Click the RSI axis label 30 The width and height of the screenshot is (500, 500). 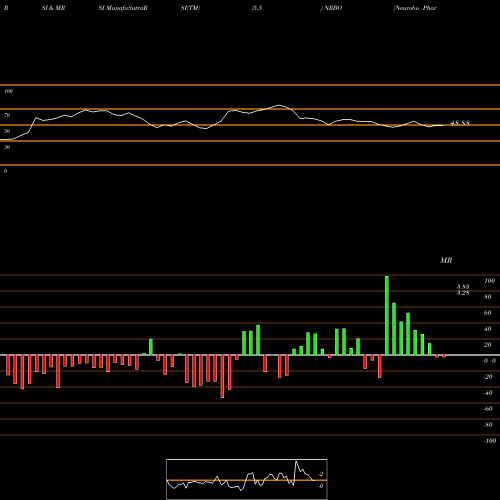coord(7,147)
